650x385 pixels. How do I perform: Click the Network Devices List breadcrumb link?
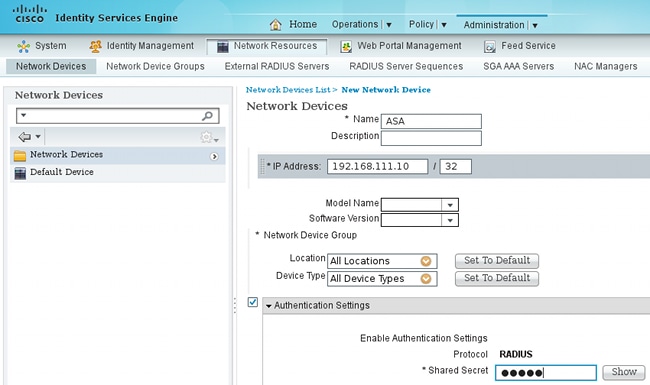pos(288,90)
